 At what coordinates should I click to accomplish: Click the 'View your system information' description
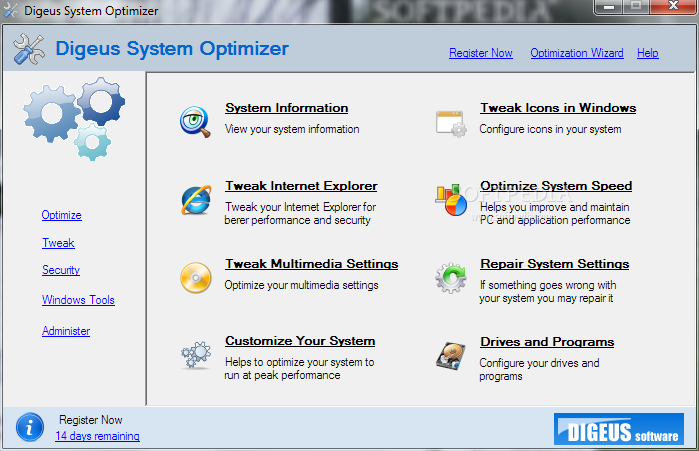pyautogui.click(x=292, y=129)
